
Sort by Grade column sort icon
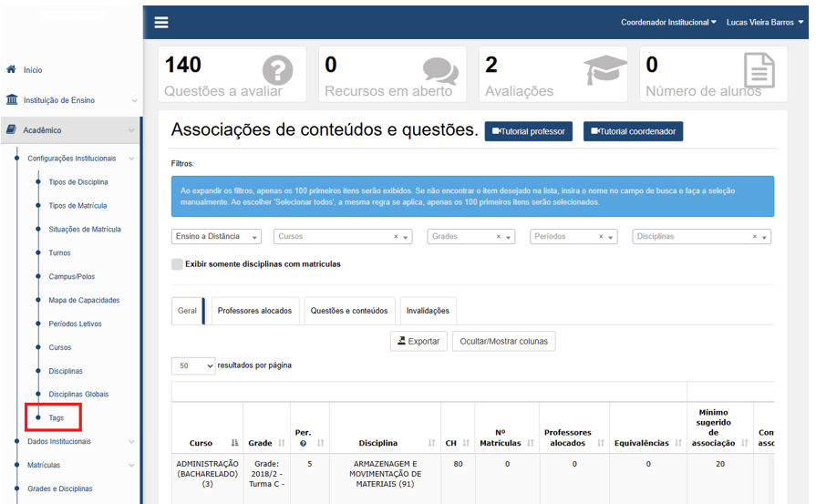tap(282, 443)
